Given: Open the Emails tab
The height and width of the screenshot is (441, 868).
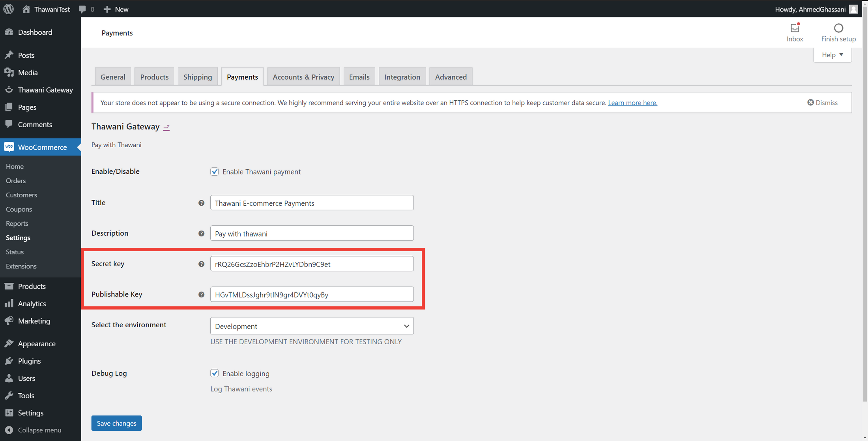Looking at the screenshot, I should point(359,77).
